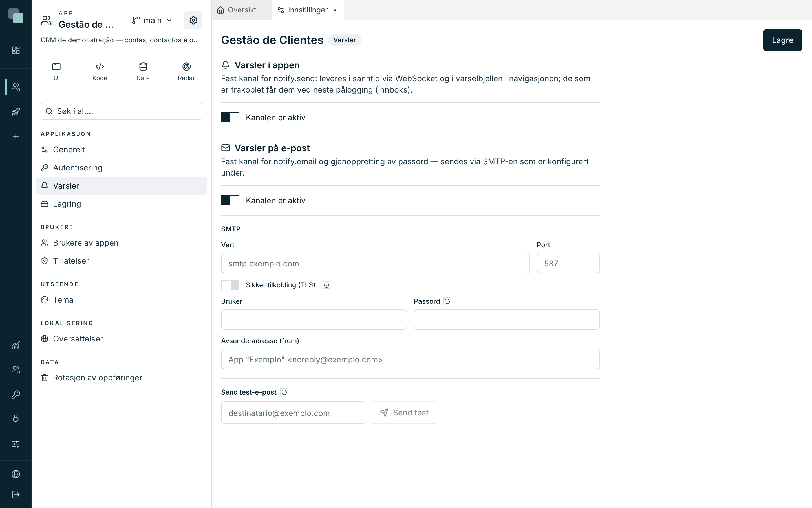
Task: Open Lagring settings
Action: (x=122, y=204)
